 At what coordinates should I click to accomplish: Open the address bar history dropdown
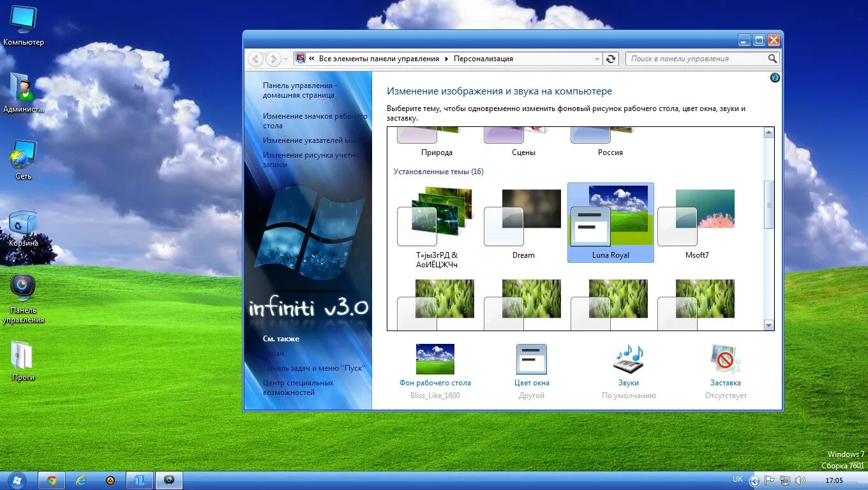pos(597,59)
